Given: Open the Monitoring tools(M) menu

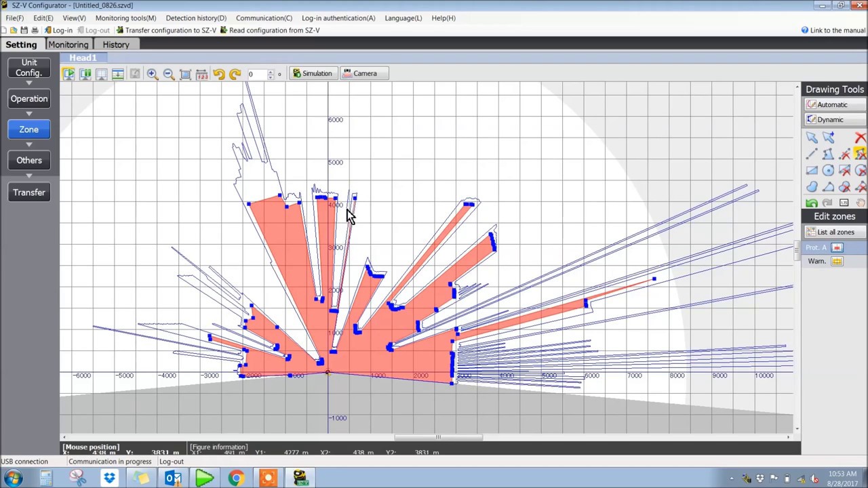Looking at the screenshot, I should tap(125, 18).
